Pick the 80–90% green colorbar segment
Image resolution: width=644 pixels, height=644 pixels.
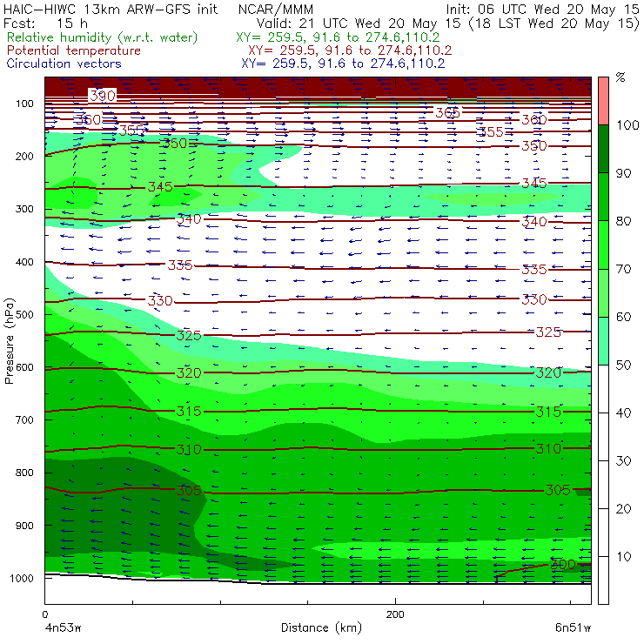603,197
